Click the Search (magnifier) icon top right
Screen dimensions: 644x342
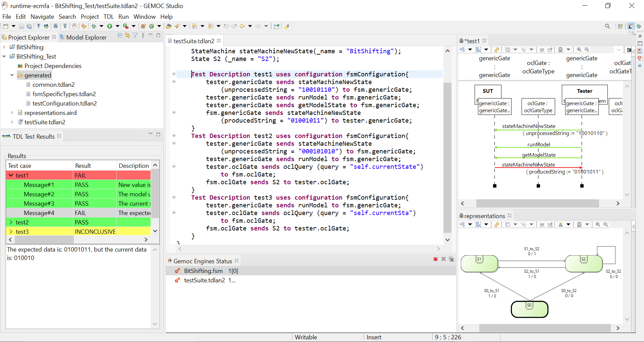coord(608,26)
